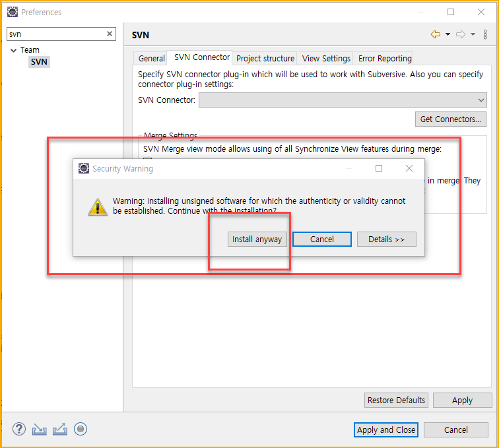Click the Apply button
The width and height of the screenshot is (499, 448).
click(x=463, y=400)
